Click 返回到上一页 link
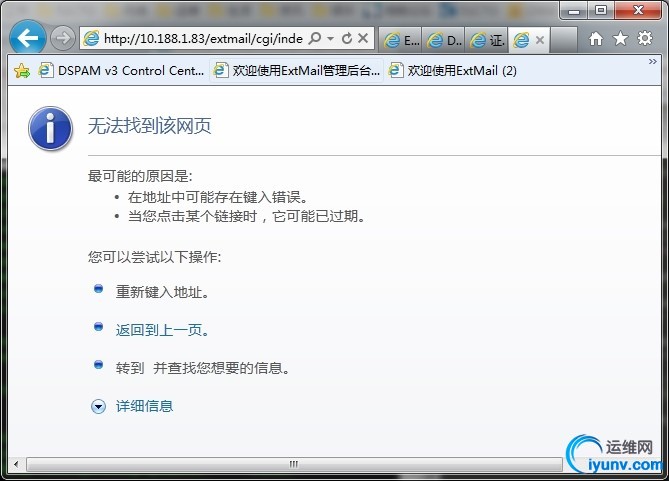The height and width of the screenshot is (481, 669). tap(163, 330)
